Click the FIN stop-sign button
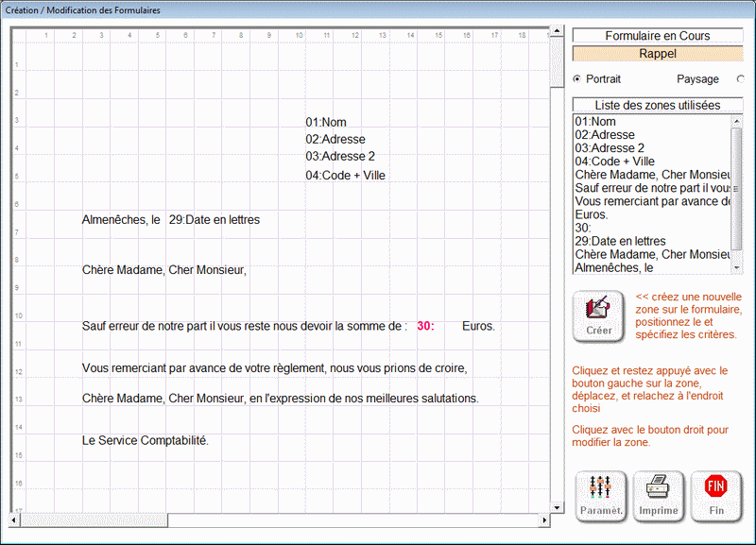The image size is (756, 545). click(x=716, y=496)
